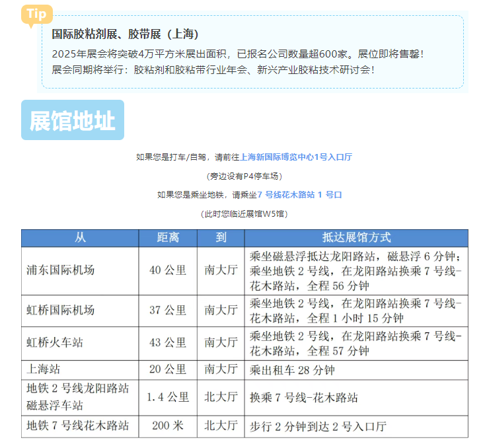Select the 200 米 distance cell
The width and height of the screenshot is (485, 448).
click(x=168, y=426)
